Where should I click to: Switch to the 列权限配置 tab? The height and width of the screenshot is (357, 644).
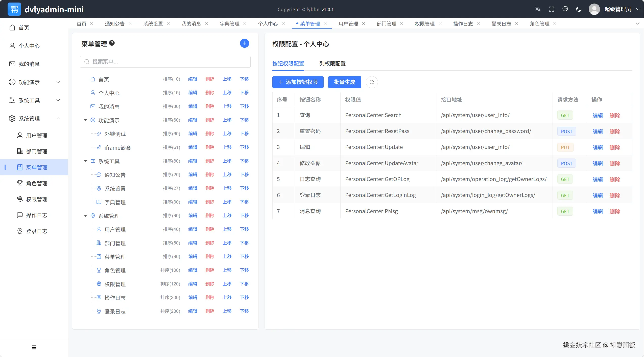coord(332,63)
